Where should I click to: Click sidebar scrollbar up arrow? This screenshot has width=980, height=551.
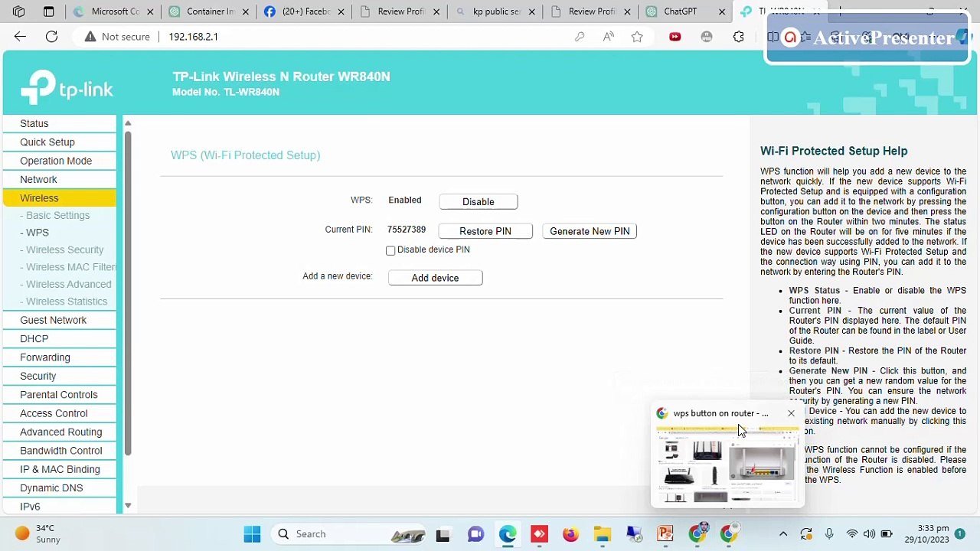tap(128, 123)
